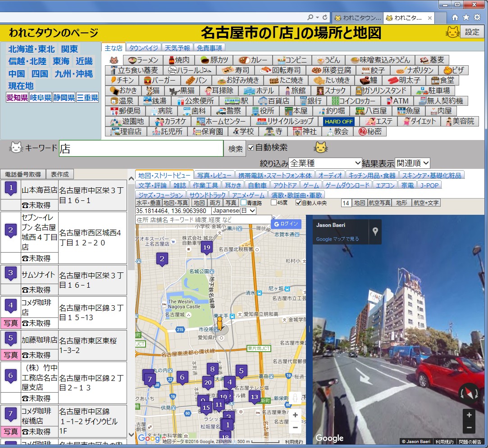
Task: Pick the コンビニ category
Action: [x=292, y=60]
